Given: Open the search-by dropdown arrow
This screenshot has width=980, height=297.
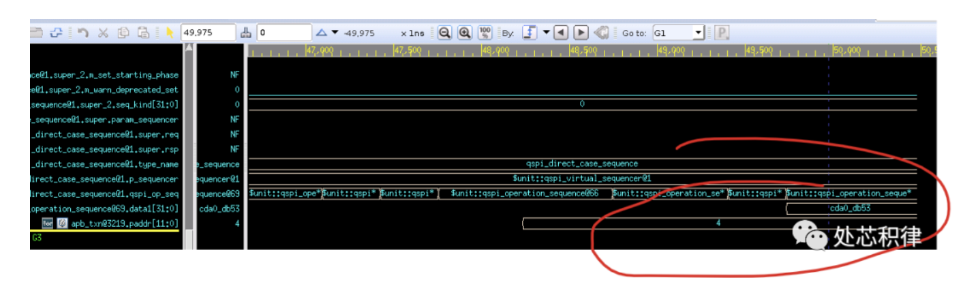Looking at the screenshot, I should pos(546,33).
